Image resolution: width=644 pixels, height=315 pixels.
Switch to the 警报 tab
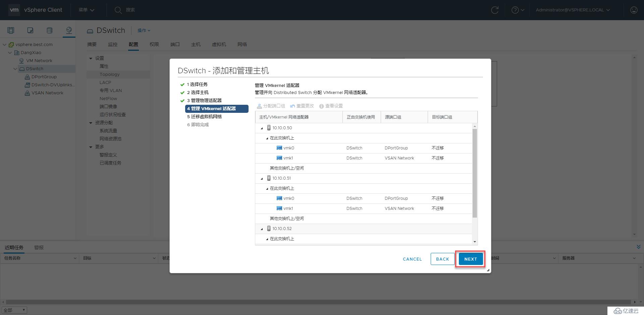(x=39, y=248)
